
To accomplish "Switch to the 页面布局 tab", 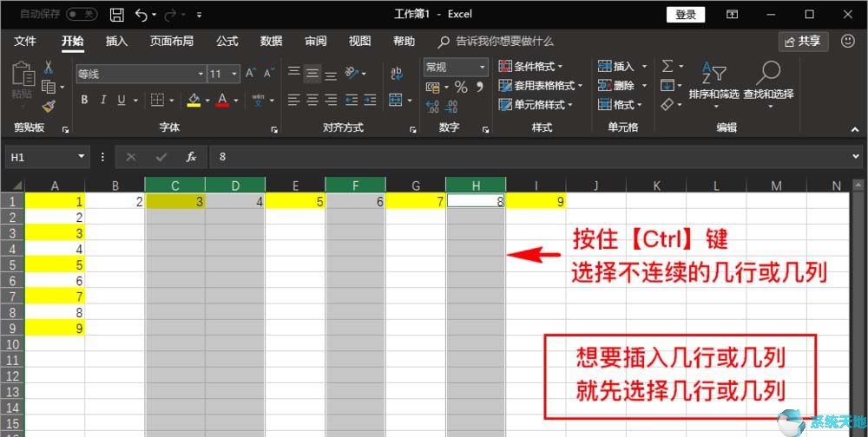I will (x=172, y=41).
